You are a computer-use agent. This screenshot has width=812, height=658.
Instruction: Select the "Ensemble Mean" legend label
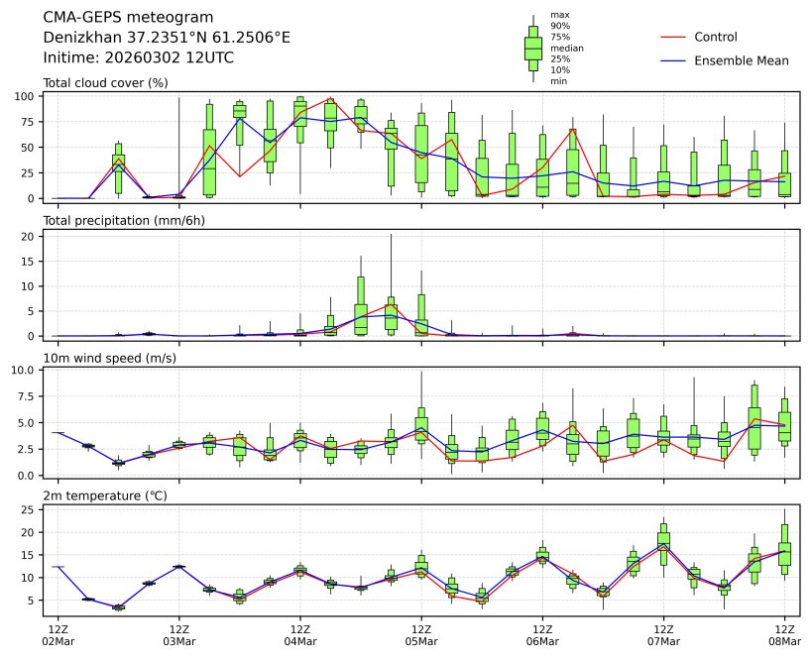[742, 60]
